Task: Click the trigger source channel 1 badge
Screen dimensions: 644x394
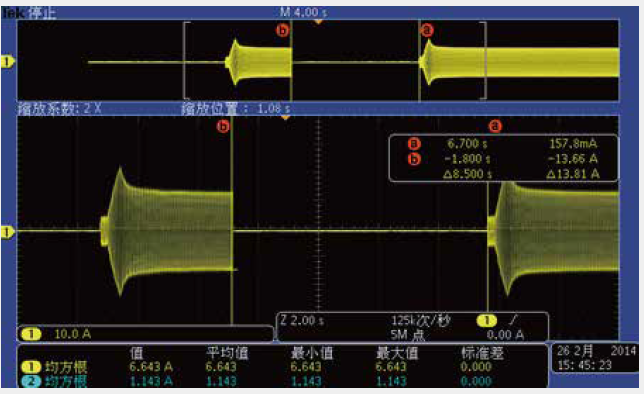Action: click(x=487, y=320)
